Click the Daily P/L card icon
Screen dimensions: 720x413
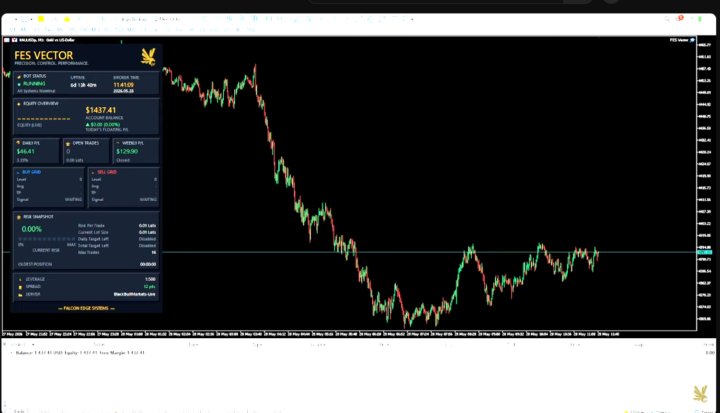18,143
